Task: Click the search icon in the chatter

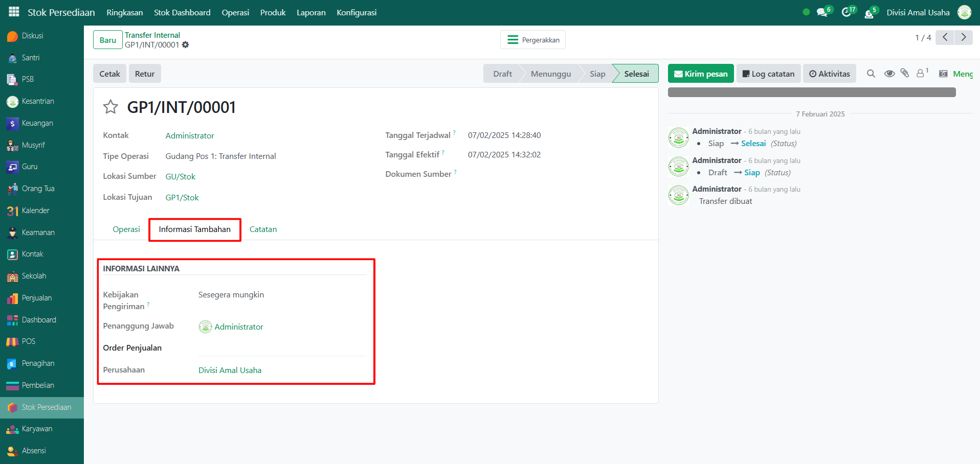Action: click(x=871, y=74)
